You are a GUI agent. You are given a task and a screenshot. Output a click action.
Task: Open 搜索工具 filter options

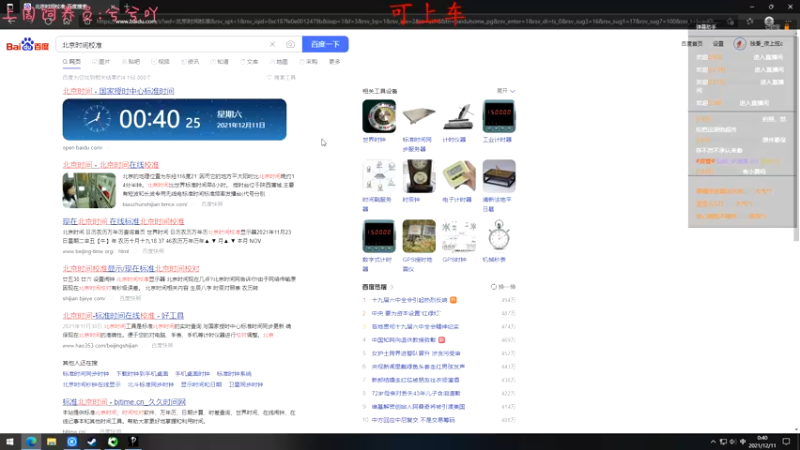282,78
